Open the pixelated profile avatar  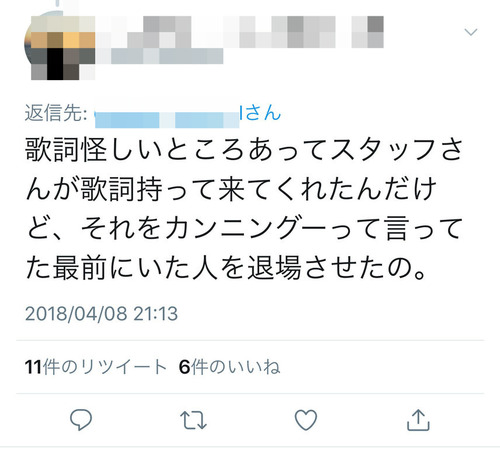60,47
